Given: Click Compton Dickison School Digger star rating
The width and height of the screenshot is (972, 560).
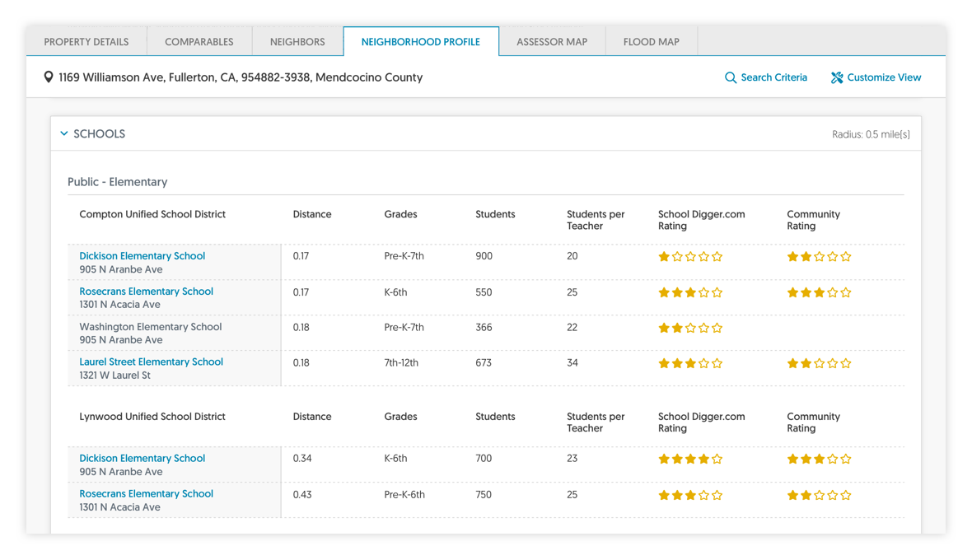Looking at the screenshot, I should click(690, 257).
